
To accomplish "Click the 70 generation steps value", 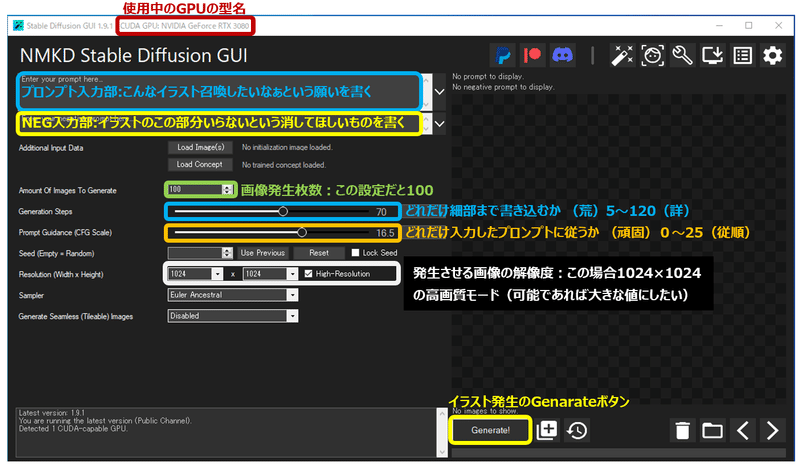I will pyautogui.click(x=381, y=212).
